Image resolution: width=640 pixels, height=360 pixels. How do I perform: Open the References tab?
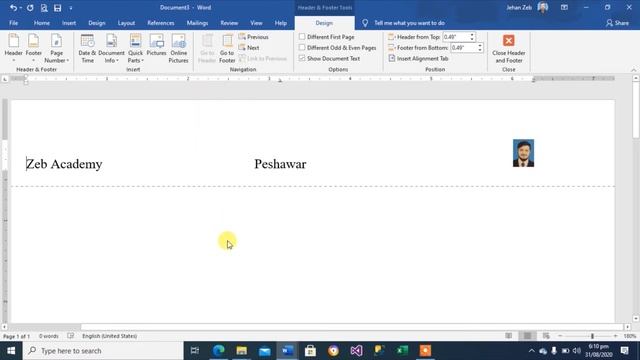click(x=161, y=23)
